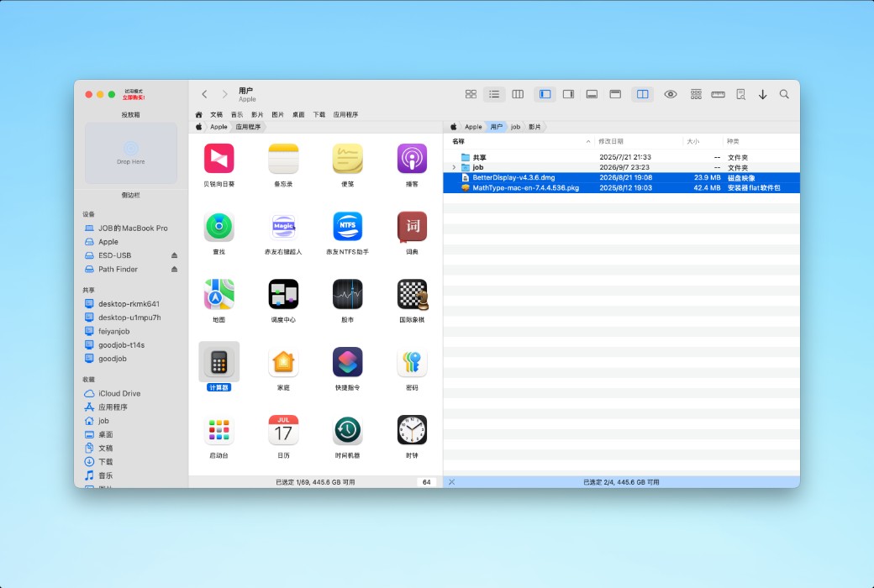Select the 家庭 app icon
Image resolution: width=874 pixels, height=588 pixels.
pos(283,362)
